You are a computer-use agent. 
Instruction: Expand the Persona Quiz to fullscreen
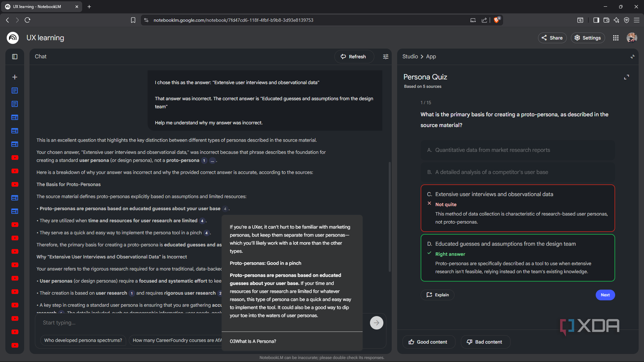click(x=626, y=77)
